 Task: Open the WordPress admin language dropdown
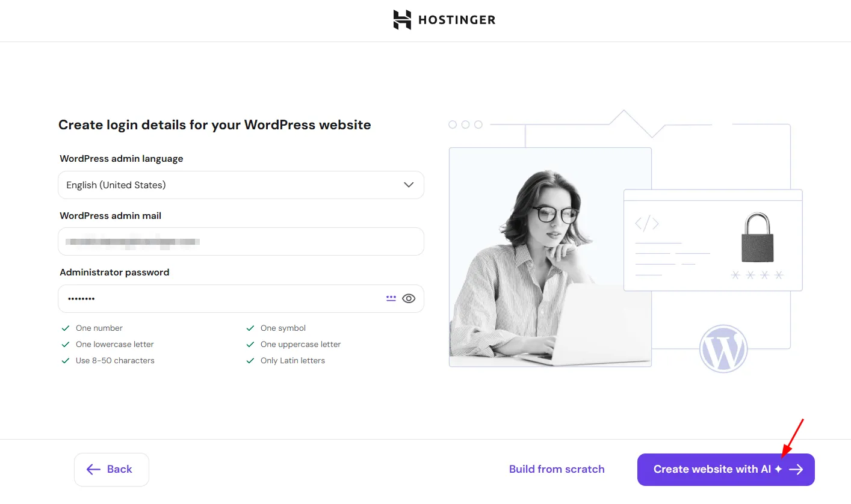(241, 185)
